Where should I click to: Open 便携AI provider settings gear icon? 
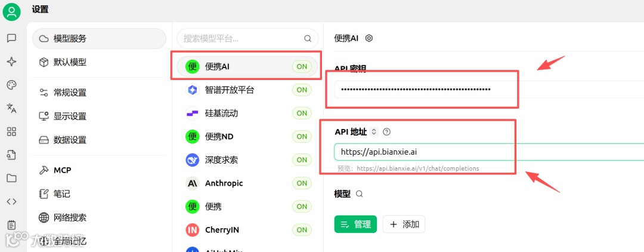tap(369, 38)
